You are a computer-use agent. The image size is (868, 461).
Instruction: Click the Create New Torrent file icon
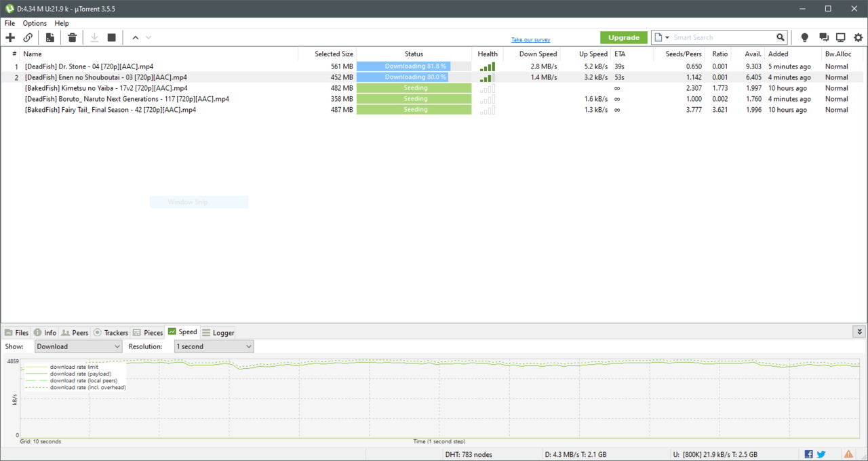point(50,38)
